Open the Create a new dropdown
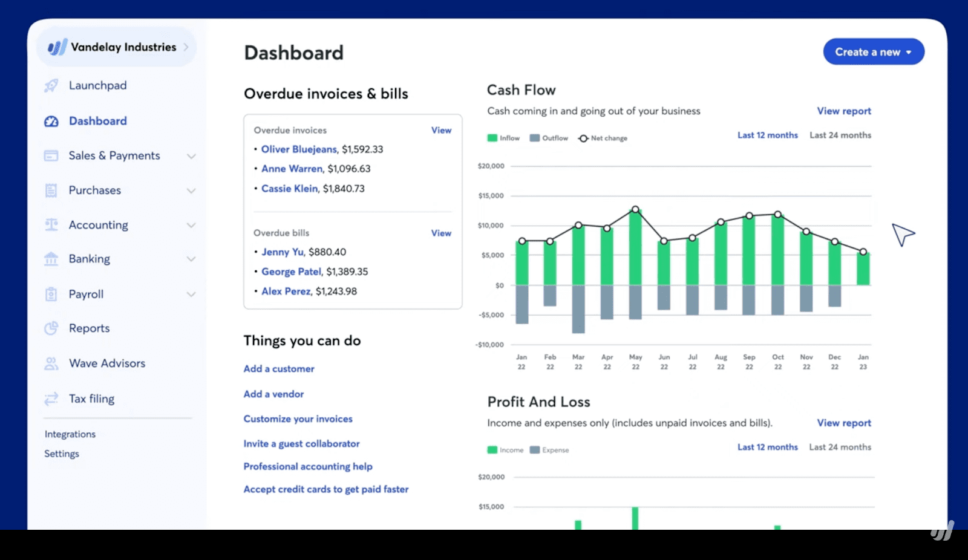Image resolution: width=968 pixels, height=560 pixels. 873,51
